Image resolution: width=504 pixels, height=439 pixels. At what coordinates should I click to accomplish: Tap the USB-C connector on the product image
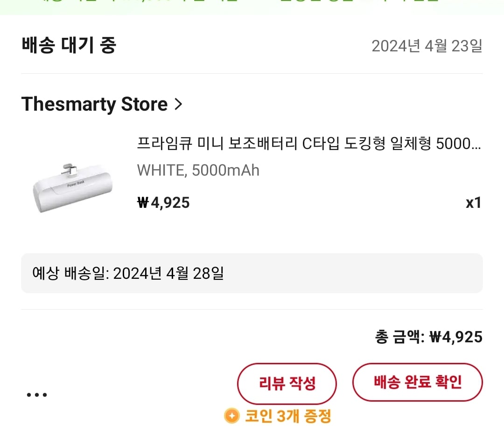point(70,170)
